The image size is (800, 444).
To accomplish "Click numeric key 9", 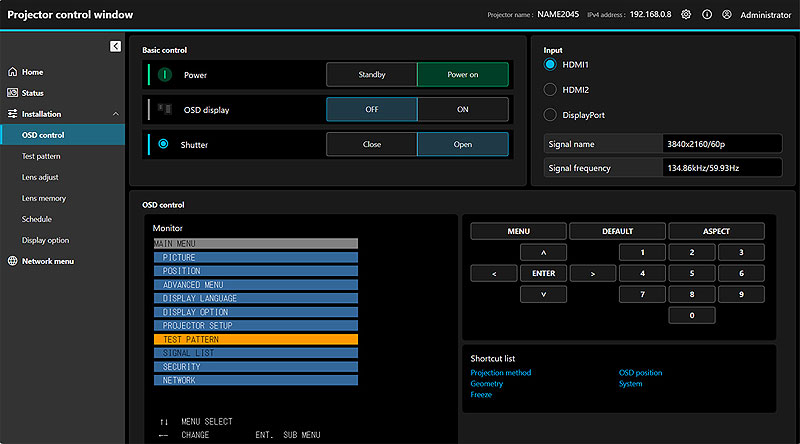I will point(741,294).
